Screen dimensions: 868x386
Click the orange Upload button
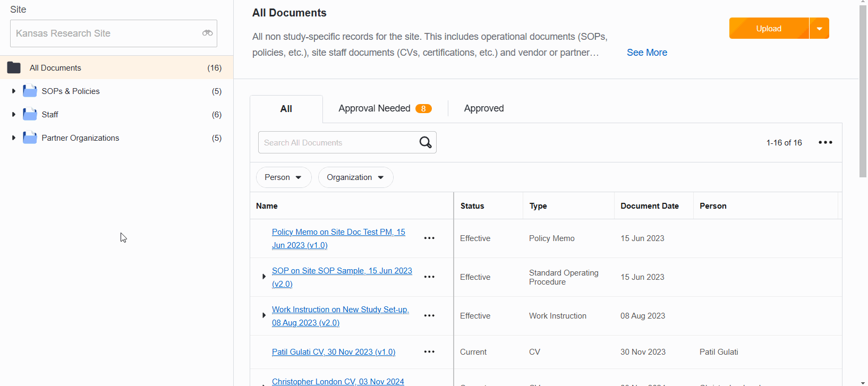[768, 29]
